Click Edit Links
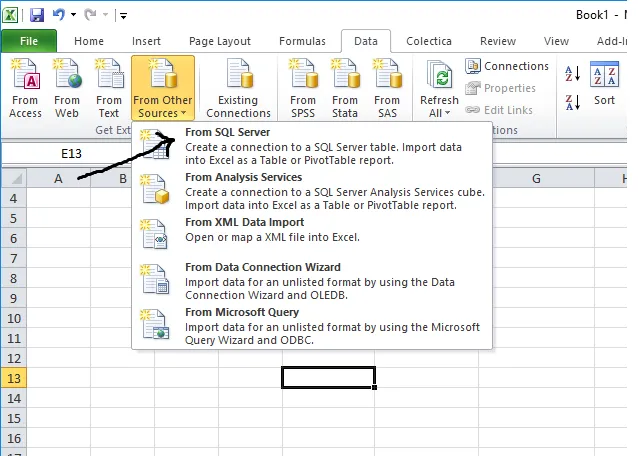This screenshot has height=456, width=638. (x=499, y=110)
